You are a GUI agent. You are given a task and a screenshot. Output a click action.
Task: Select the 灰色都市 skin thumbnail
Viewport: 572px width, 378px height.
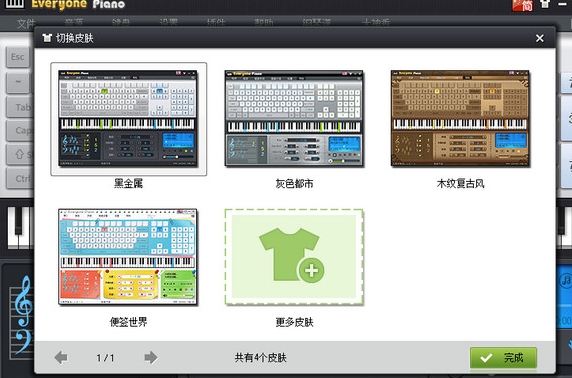point(294,119)
